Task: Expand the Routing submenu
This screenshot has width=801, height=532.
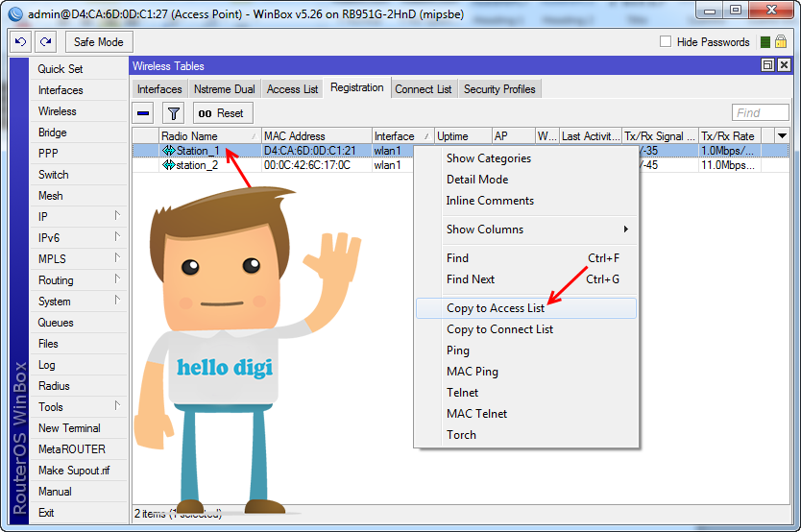Action: (x=117, y=279)
